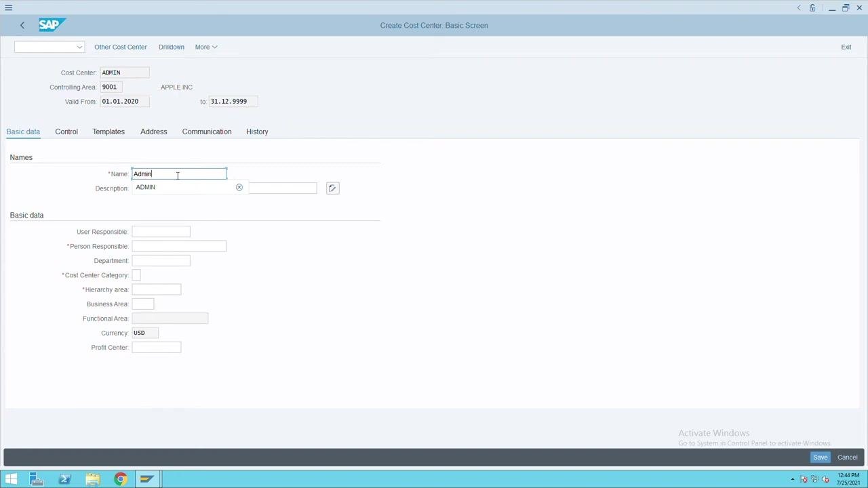
Task: Switch to the Control tab
Action: tap(66, 131)
